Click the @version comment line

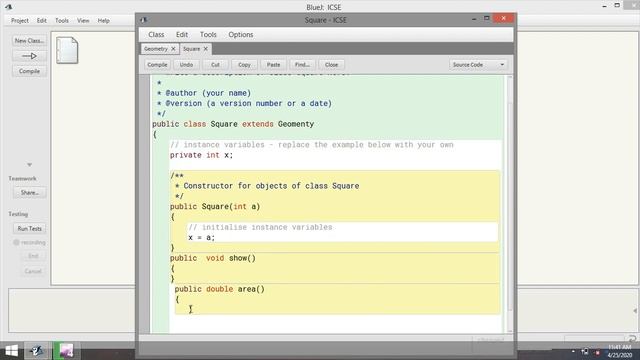point(244,103)
